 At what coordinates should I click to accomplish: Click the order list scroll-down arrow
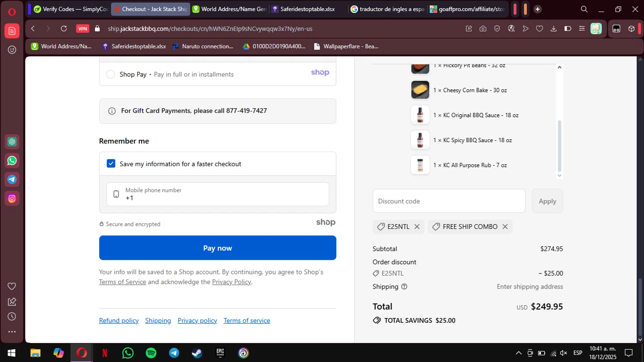click(559, 175)
